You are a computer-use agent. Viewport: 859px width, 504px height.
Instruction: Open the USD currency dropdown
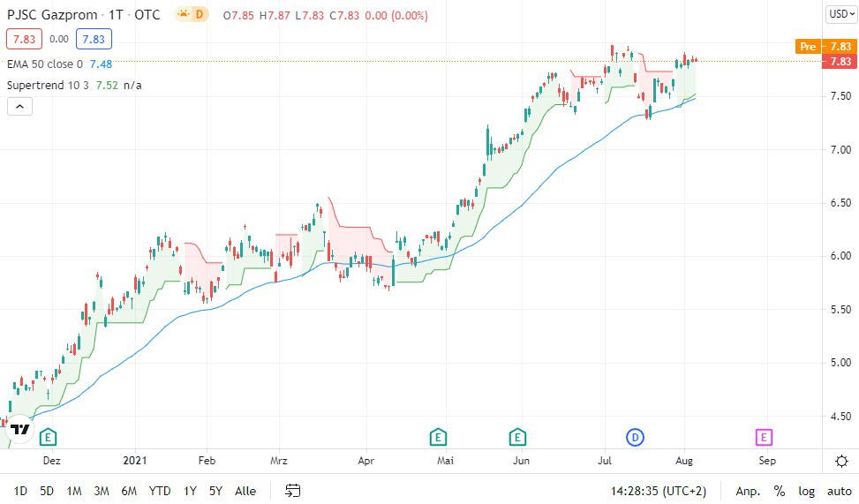(x=841, y=14)
